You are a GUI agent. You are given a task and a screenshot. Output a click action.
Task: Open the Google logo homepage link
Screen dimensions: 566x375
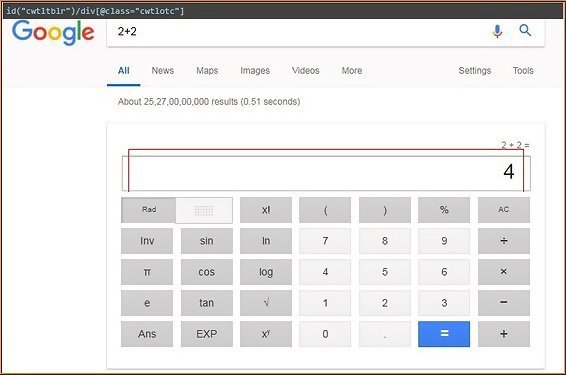pyautogui.click(x=53, y=32)
